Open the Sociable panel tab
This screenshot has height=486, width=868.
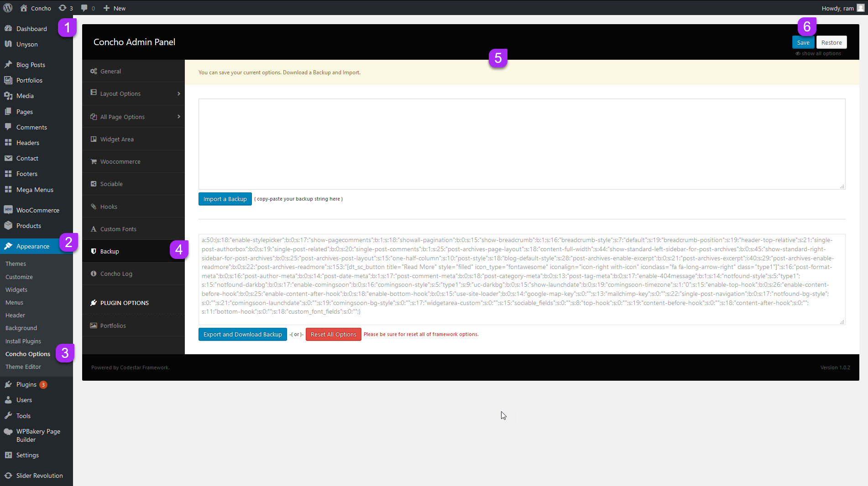133,184
